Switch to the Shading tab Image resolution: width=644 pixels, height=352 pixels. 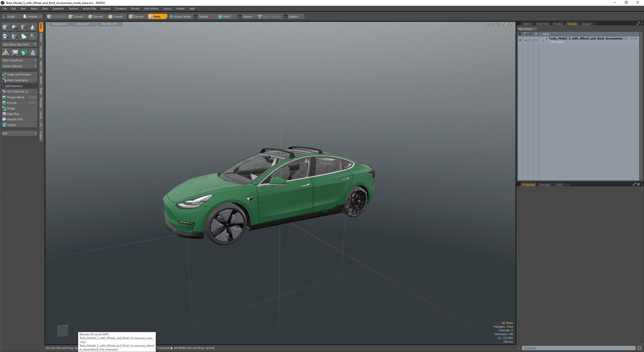[557, 24]
